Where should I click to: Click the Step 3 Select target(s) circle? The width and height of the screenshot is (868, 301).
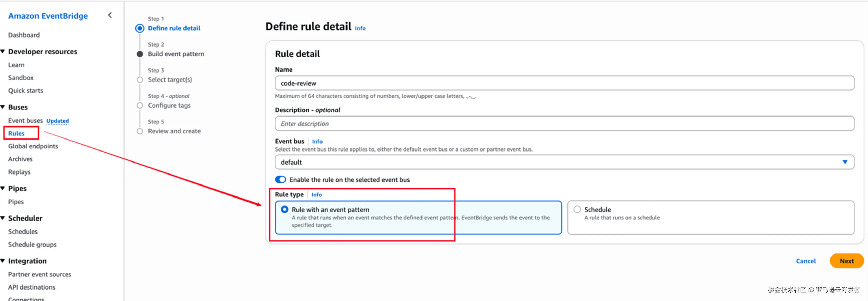tap(140, 80)
